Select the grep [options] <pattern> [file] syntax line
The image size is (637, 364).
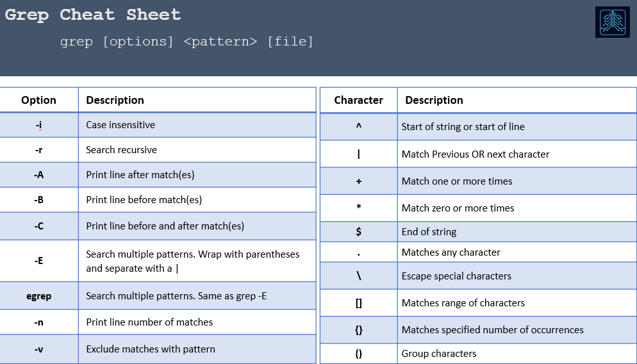point(187,42)
